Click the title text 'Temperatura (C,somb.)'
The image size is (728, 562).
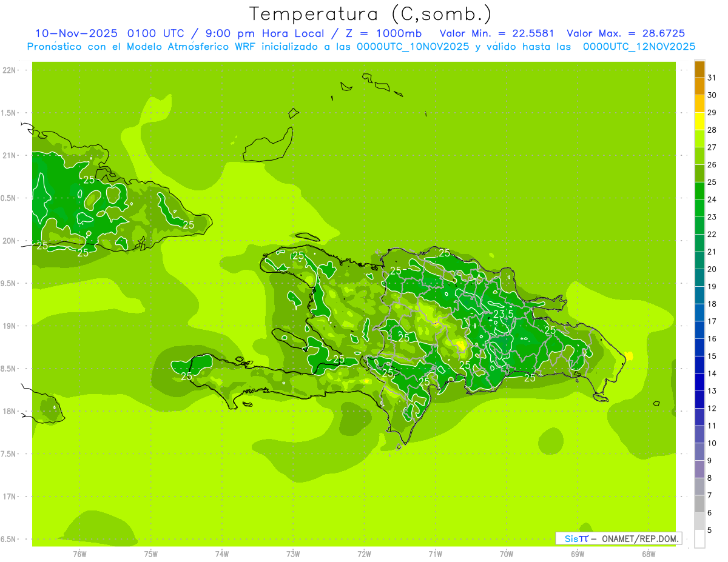[x=371, y=14]
